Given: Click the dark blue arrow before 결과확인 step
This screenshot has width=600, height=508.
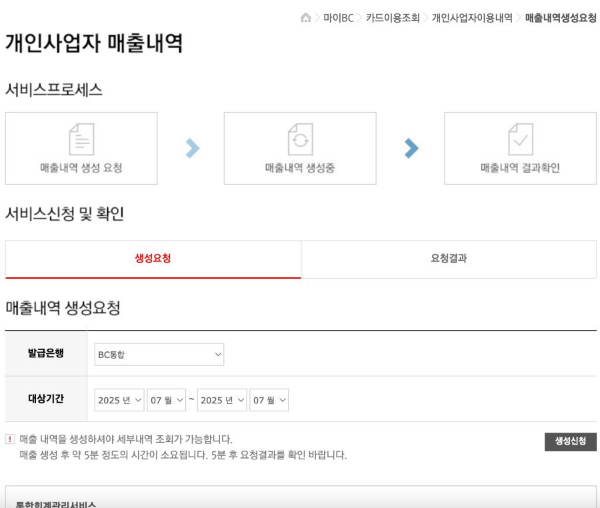Looking at the screenshot, I should (411, 148).
